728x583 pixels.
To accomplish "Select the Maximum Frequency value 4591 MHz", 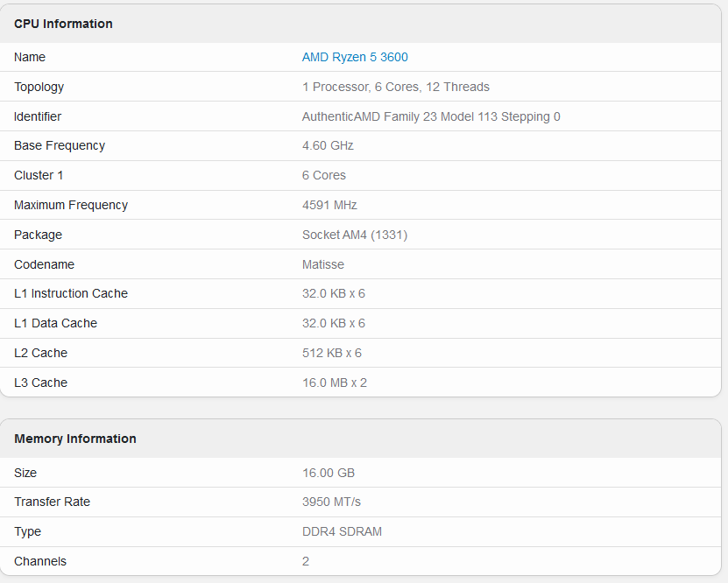I will pyautogui.click(x=329, y=205).
